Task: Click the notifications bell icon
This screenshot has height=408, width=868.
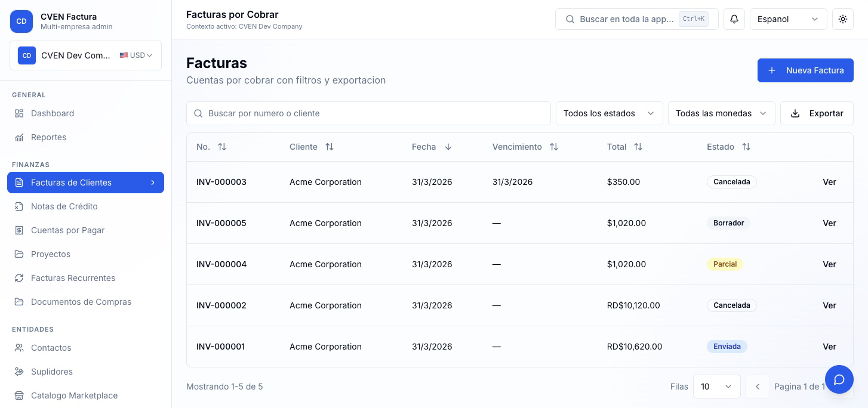Action: tap(734, 19)
